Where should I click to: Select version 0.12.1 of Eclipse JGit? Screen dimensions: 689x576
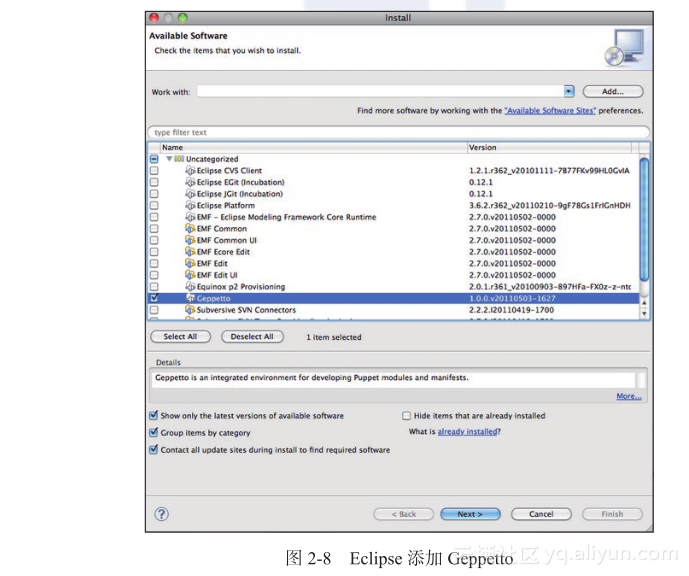[x=481, y=194]
